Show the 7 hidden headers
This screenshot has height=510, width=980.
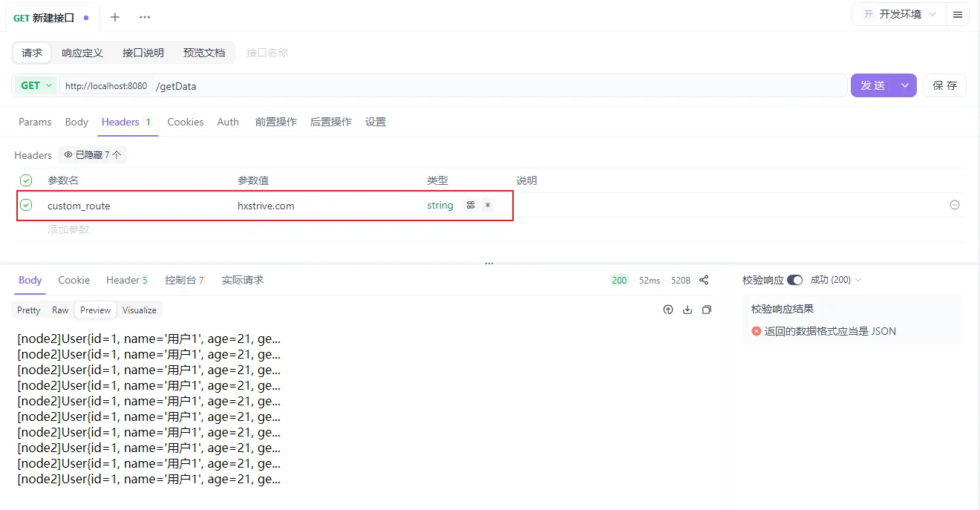coord(92,155)
